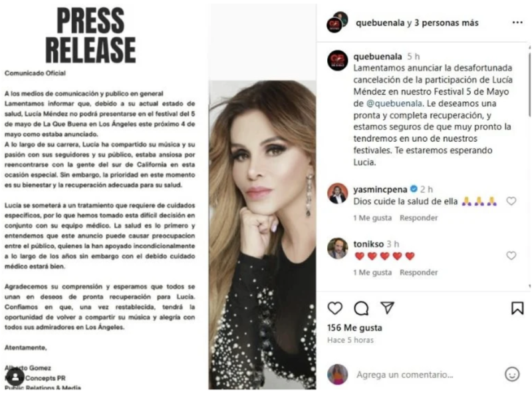Image resolution: width=532 pixels, height=394 pixels.
Task: Reply to tonikso's comment
Action: [418, 272]
